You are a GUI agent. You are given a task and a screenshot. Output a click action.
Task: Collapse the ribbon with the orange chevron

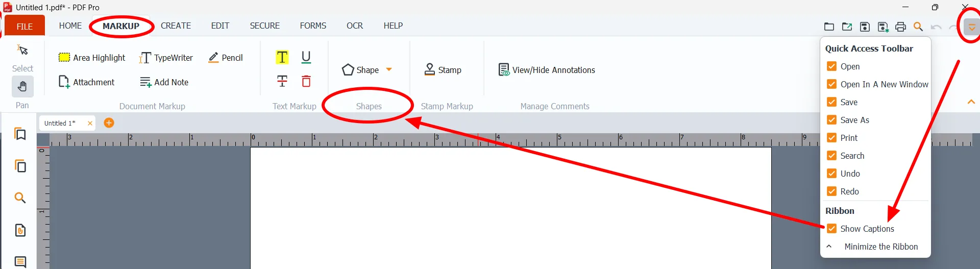click(x=971, y=102)
